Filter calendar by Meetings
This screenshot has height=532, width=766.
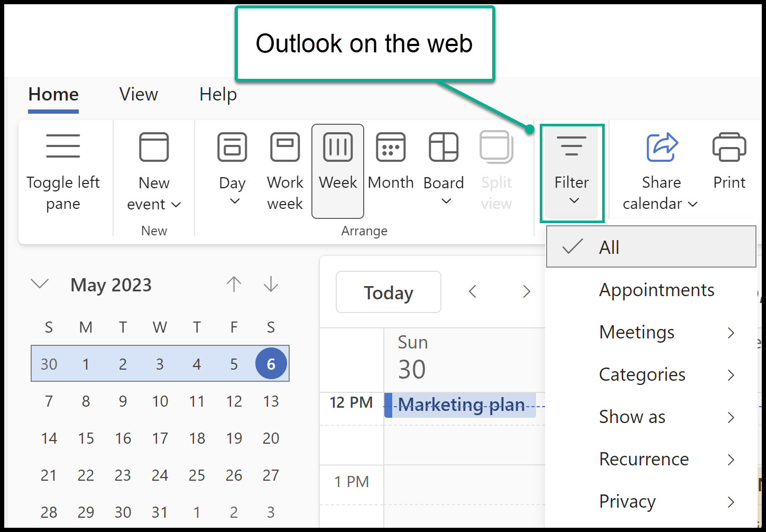636,332
